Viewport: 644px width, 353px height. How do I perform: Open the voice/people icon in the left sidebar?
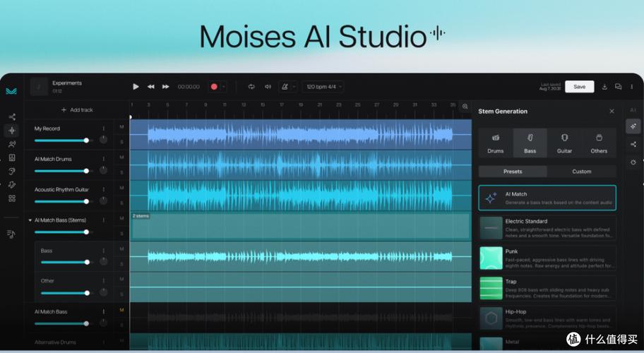12,144
